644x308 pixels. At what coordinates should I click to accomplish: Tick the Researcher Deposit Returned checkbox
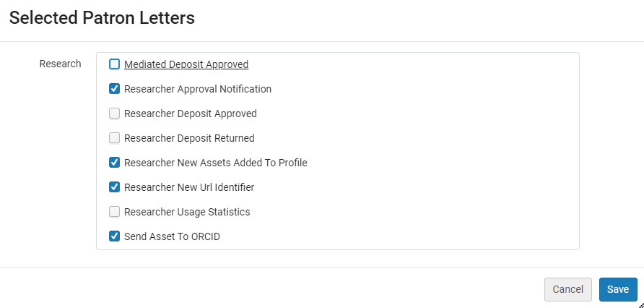coord(115,138)
